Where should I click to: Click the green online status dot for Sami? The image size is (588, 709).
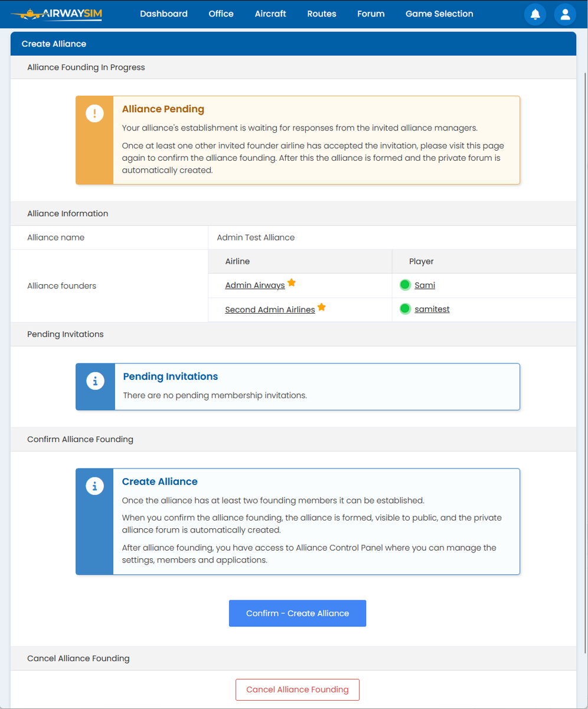[405, 285]
